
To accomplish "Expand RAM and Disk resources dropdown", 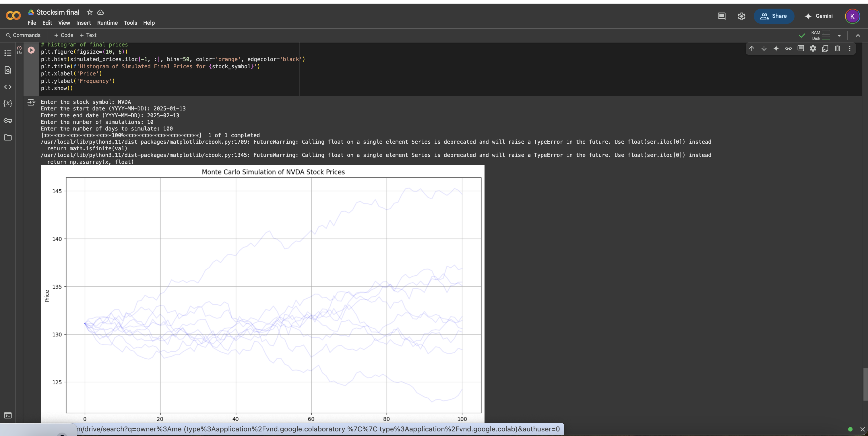I will click(839, 35).
